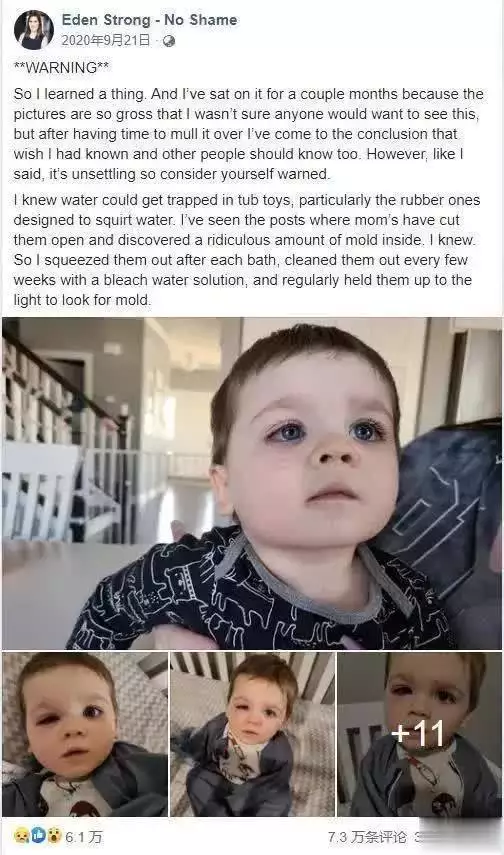Screen dimensions: 504x855
Task: Click the **WARNING** heading text
Action: pos(61,68)
